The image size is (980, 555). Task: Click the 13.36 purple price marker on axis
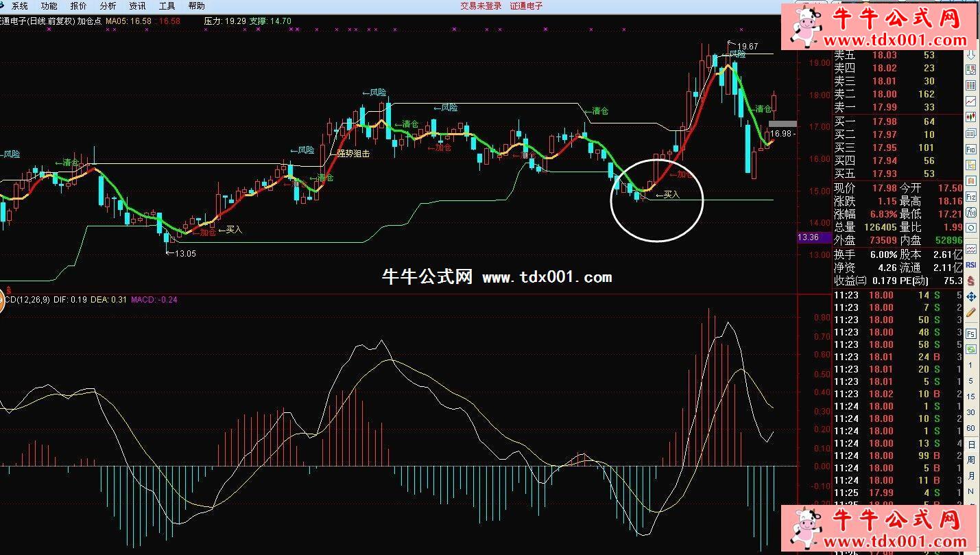[809, 237]
